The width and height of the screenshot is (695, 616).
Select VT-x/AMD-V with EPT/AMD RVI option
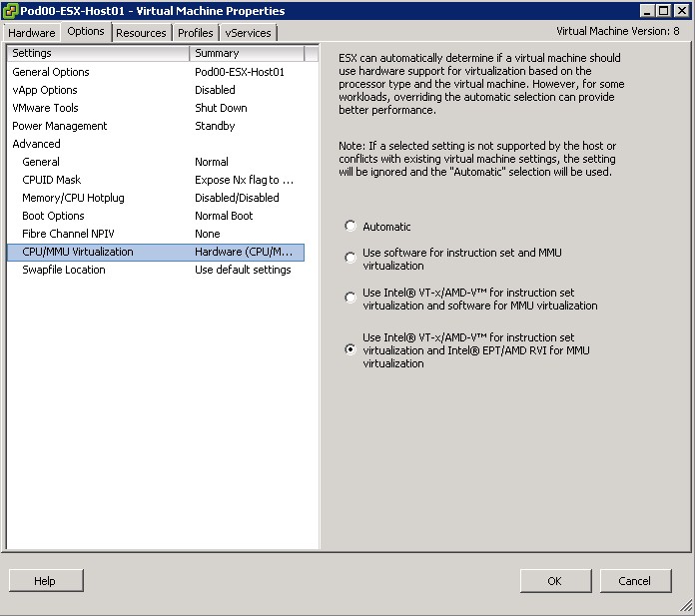pyautogui.click(x=350, y=349)
